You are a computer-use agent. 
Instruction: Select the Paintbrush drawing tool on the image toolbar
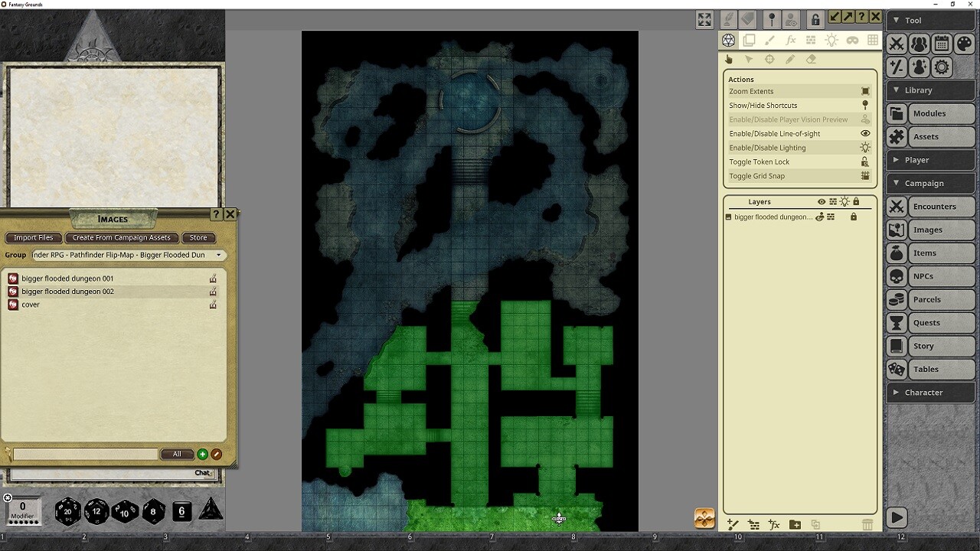pos(770,40)
